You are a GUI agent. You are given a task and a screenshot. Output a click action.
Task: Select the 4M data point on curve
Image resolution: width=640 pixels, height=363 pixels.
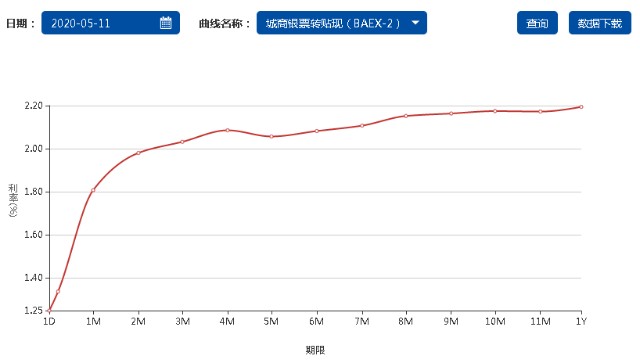pos(227,130)
